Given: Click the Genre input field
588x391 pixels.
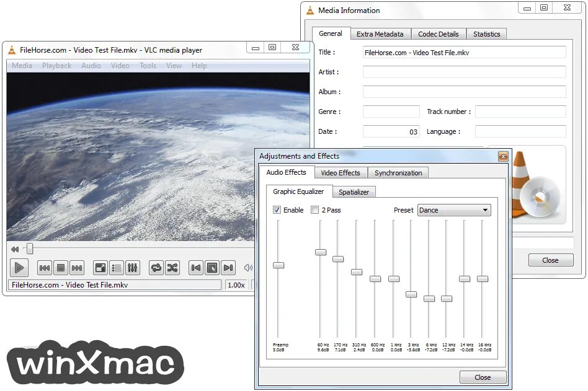Looking at the screenshot, I should point(391,112).
